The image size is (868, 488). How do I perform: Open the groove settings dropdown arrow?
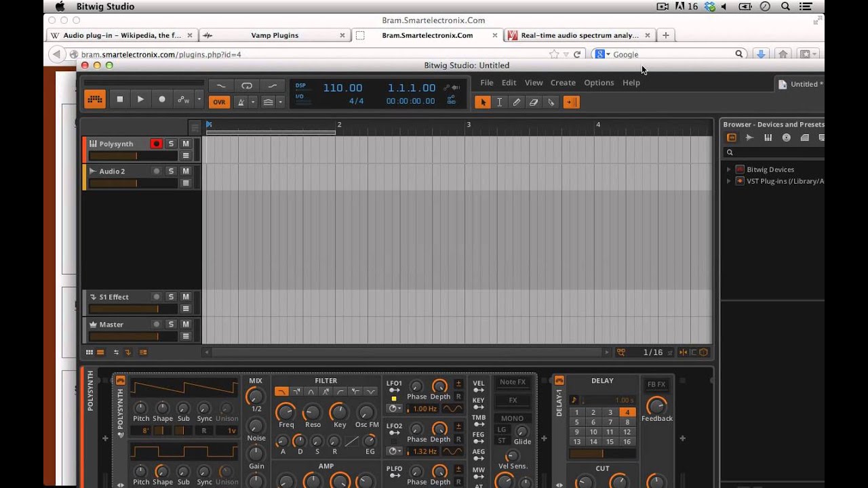280,102
